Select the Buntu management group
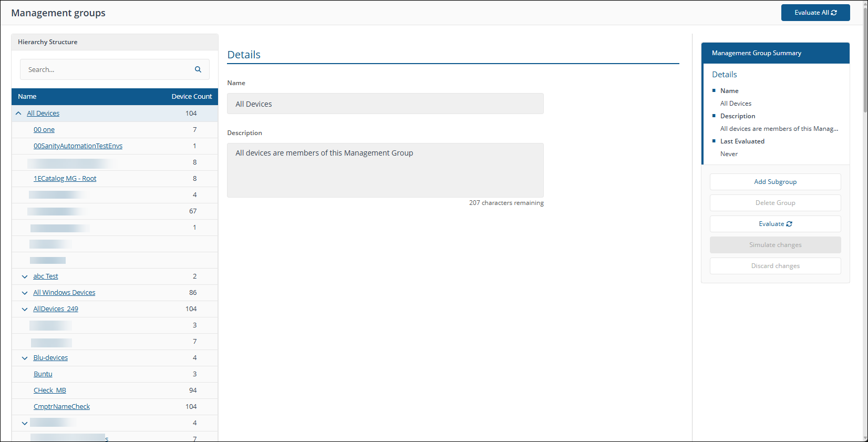The height and width of the screenshot is (442, 868). tap(43, 374)
